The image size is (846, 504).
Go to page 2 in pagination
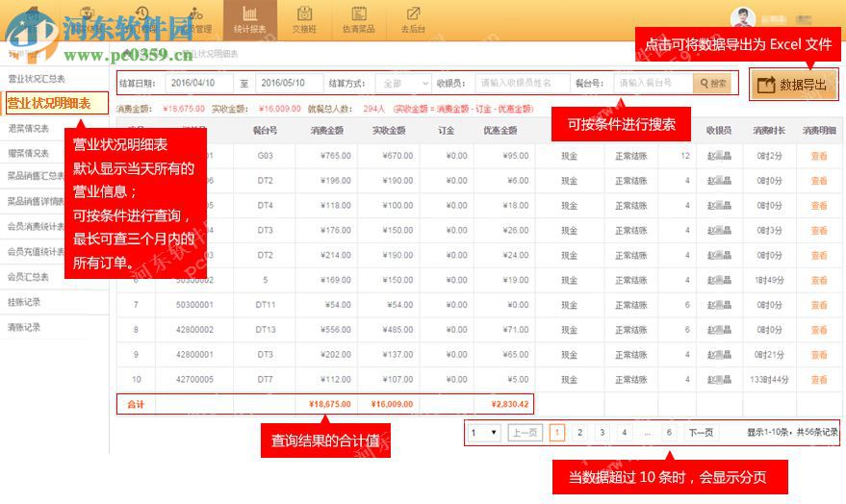(x=580, y=432)
